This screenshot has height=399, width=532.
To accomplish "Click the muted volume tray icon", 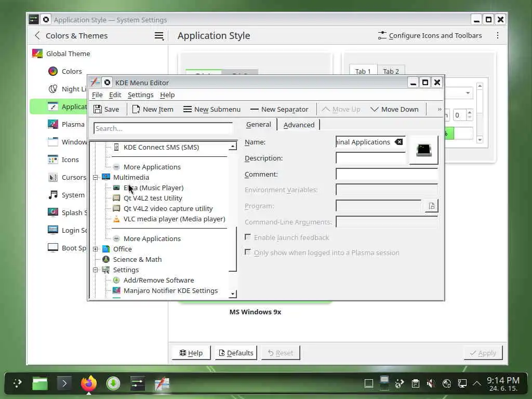I will 431,383.
